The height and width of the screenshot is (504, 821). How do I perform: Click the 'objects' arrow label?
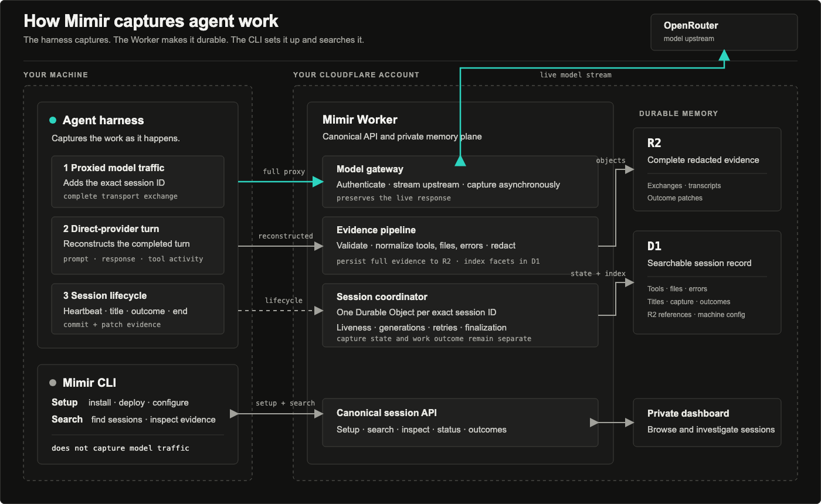(x=611, y=161)
